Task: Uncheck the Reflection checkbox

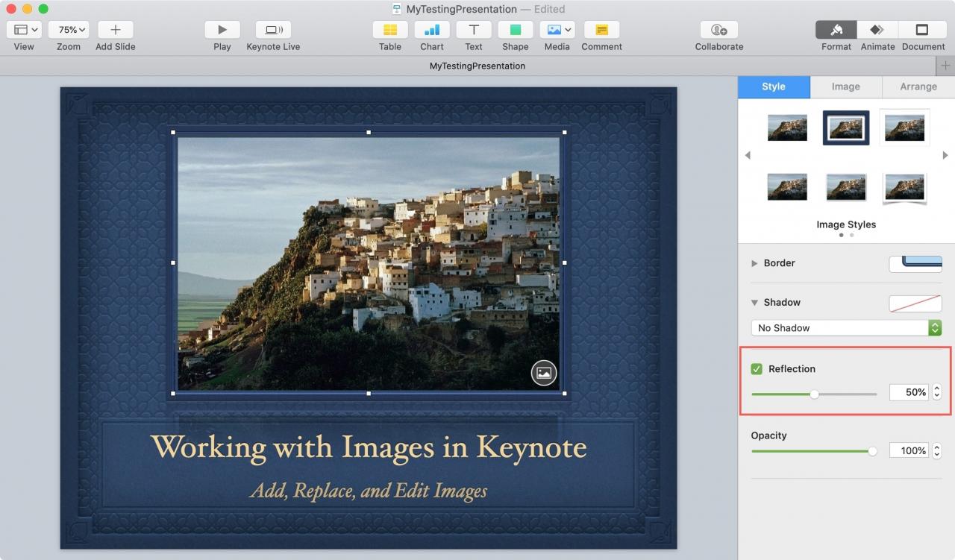Action: pyautogui.click(x=757, y=369)
